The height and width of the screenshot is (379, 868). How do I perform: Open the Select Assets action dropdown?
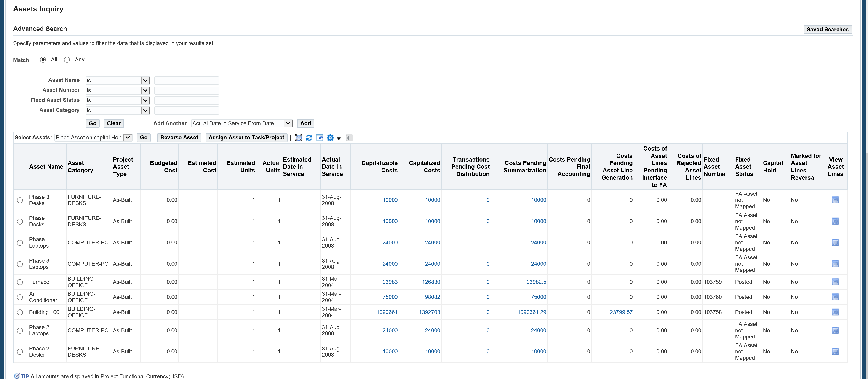pyautogui.click(x=93, y=138)
